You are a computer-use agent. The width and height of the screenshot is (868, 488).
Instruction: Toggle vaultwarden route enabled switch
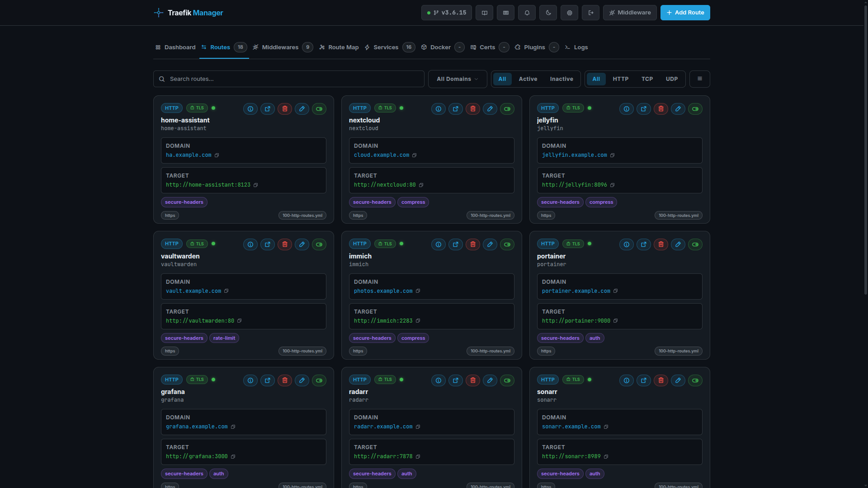pos(319,244)
